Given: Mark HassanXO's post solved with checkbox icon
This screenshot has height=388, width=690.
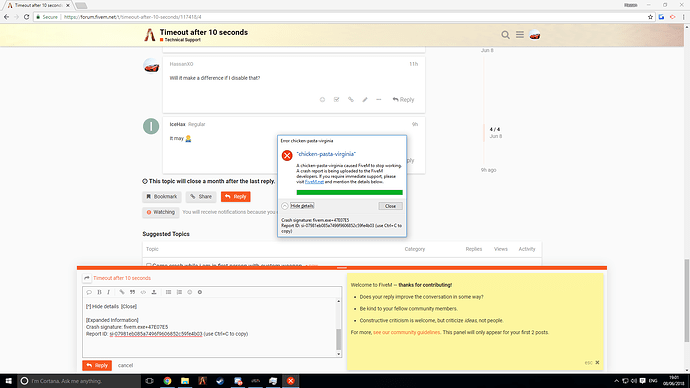Looking at the screenshot, I should (337, 100).
